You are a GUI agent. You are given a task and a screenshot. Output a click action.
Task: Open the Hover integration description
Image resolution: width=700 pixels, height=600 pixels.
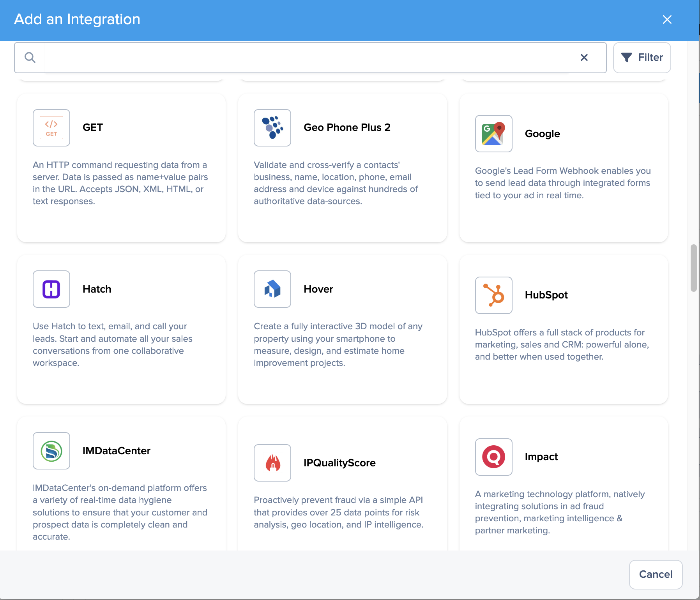[x=338, y=344]
